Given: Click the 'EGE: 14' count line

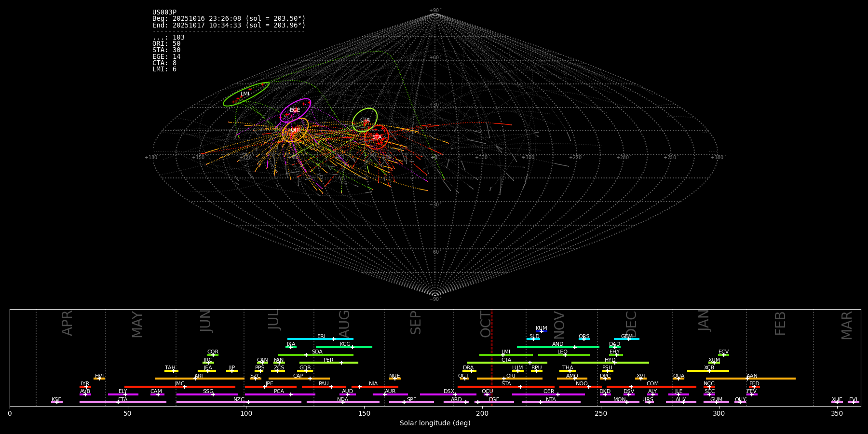Looking at the screenshot, I should pos(166,57).
